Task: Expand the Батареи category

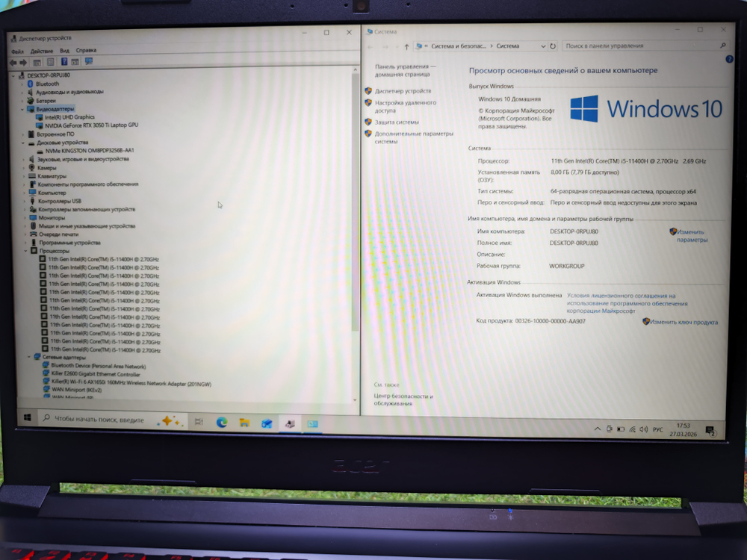Action: [22, 101]
